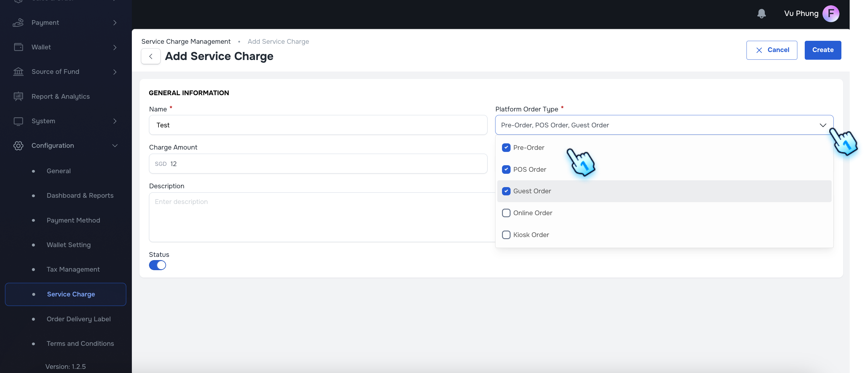
Task: Open the Tax Management menu item
Action: coord(73,269)
